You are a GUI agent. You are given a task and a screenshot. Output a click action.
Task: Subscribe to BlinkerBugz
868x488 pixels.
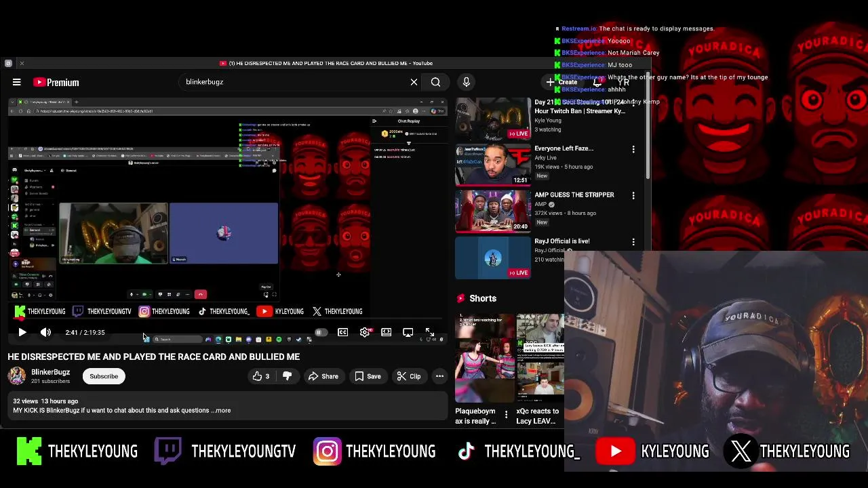point(104,376)
